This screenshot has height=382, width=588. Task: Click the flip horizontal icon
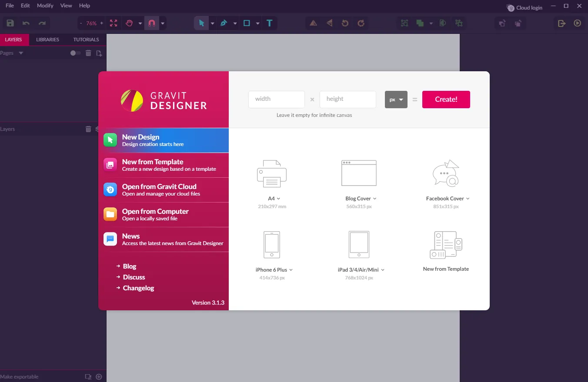tap(313, 23)
